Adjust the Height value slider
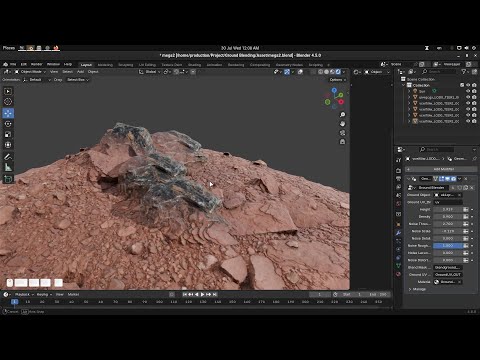The width and height of the screenshot is (480, 360). tap(448, 209)
